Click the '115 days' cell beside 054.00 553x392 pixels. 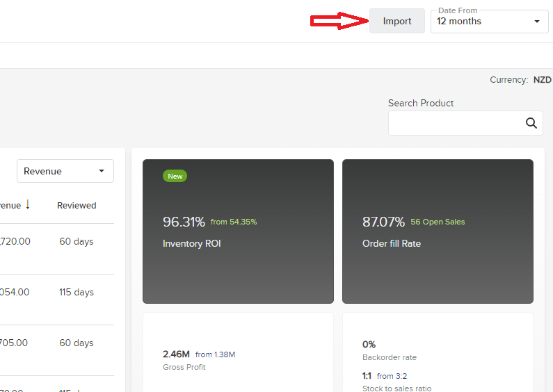[77, 292]
